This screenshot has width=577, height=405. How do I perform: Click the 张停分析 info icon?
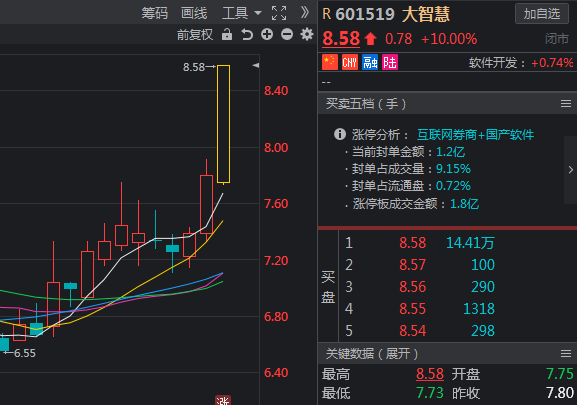pyautogui.click(x=340, y=134)
